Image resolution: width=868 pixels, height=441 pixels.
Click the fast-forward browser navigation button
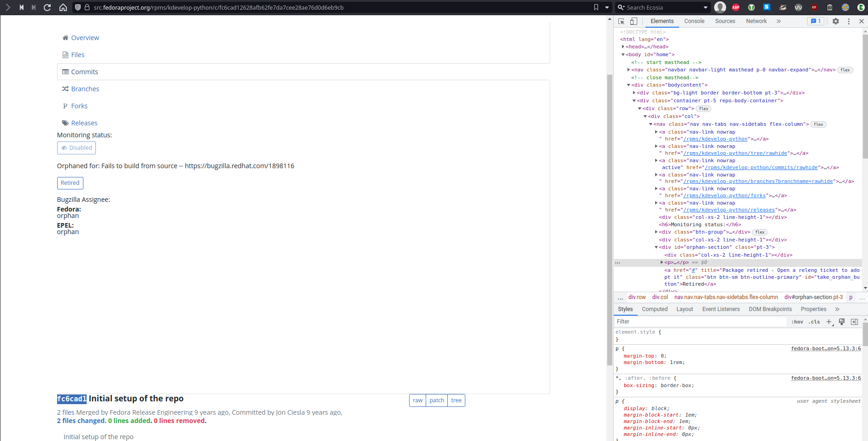click(34, 7)
